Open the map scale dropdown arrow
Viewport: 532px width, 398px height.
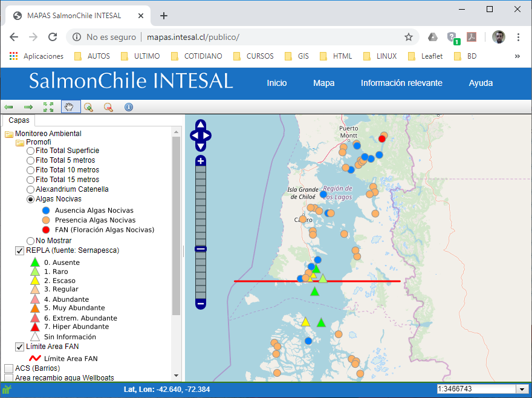point(522,389)
